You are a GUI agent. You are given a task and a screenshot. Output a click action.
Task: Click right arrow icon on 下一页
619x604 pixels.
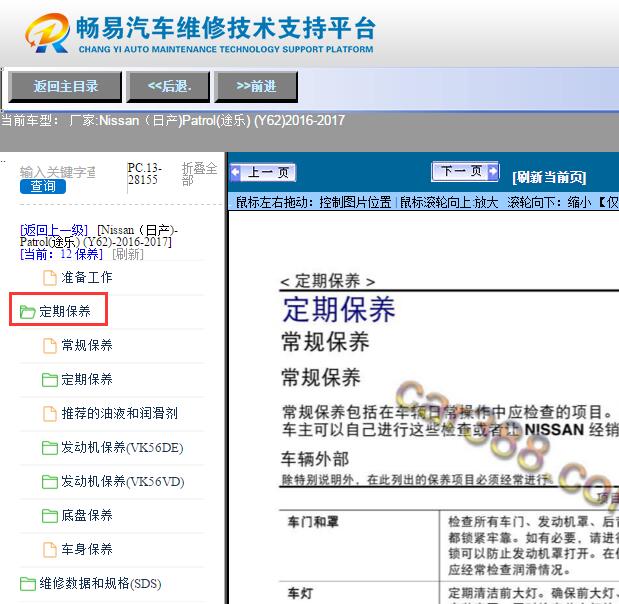[x=493, y=171]
